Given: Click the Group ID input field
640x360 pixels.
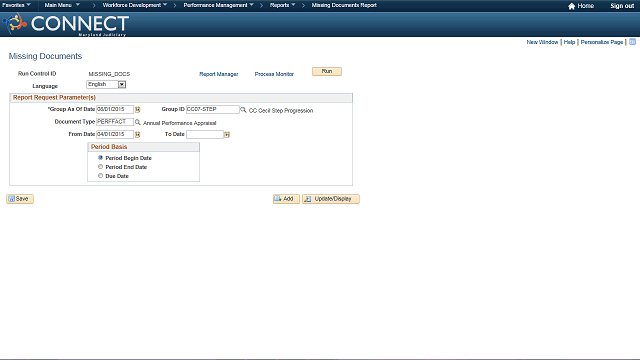Looking at the screenshot, I should click(213, 109).
